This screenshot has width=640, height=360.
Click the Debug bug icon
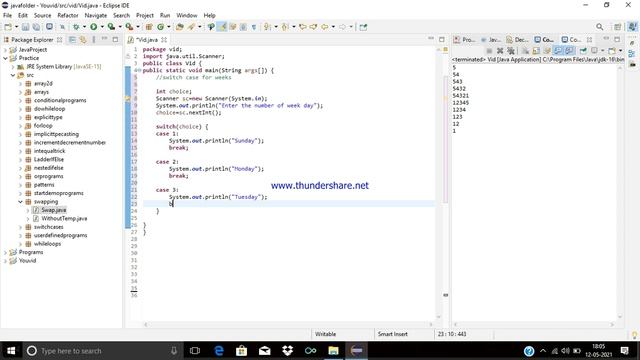tap(76, 27)
